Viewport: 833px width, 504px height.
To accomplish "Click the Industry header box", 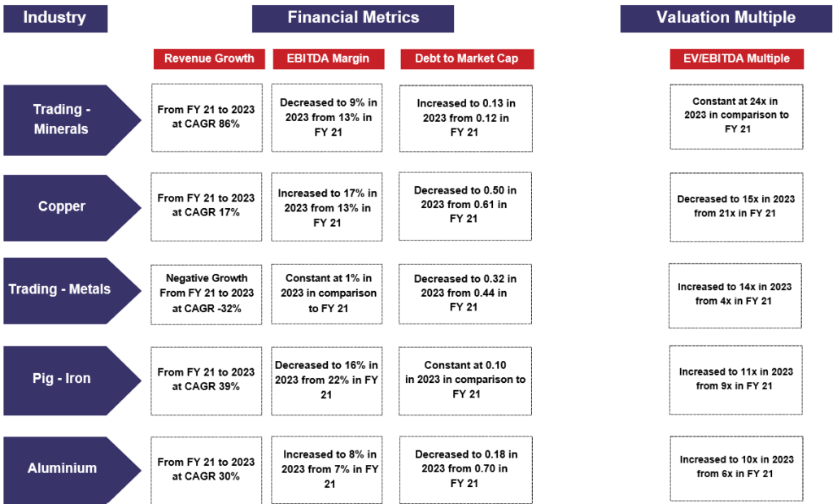I will click(55, 18).
